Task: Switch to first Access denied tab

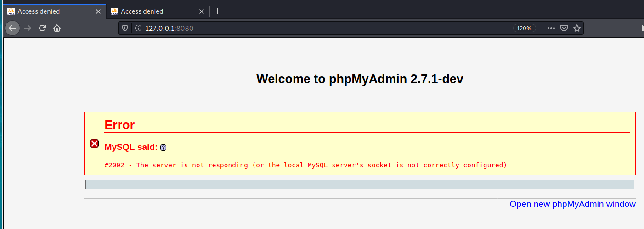Action: coord(54,11)
